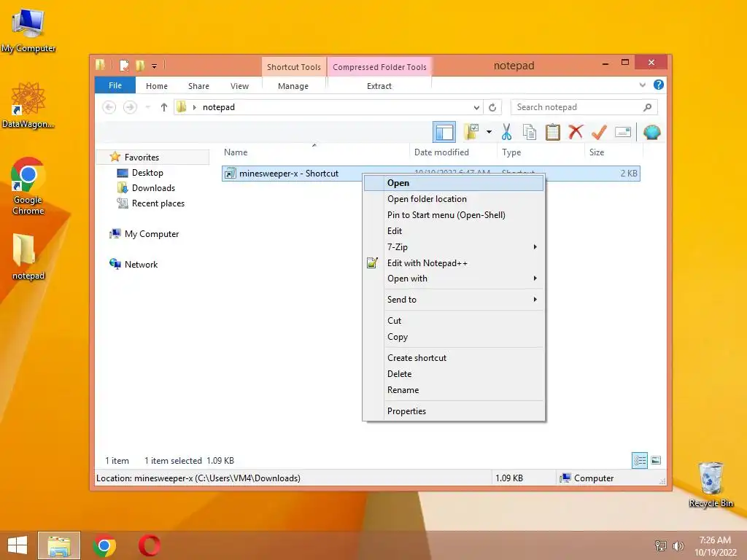Click the clipboard Paste toolbar icon
The image size is (747, 560).
pyautogui.click(x=553, y=132)
